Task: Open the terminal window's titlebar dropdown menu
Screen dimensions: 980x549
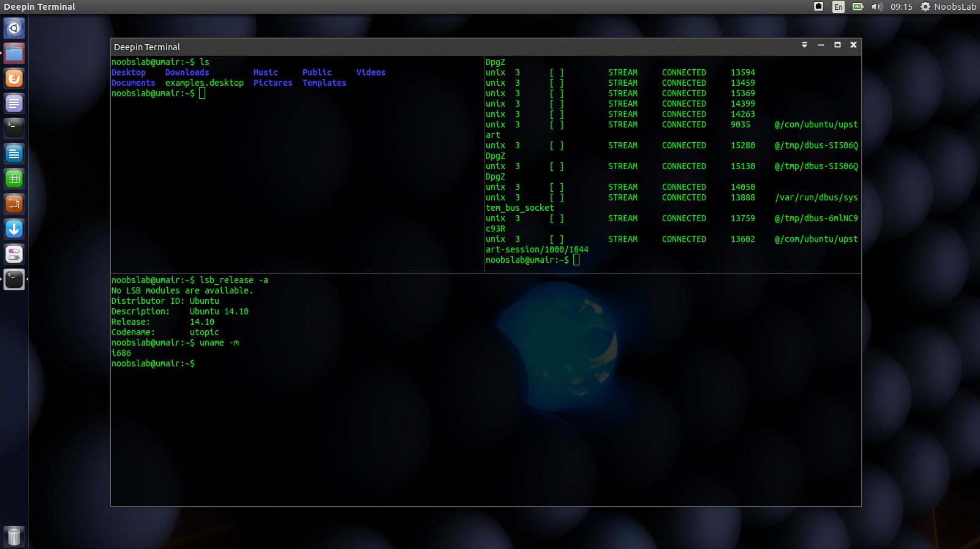Action: pyautogui.click(x=804, y=45)
